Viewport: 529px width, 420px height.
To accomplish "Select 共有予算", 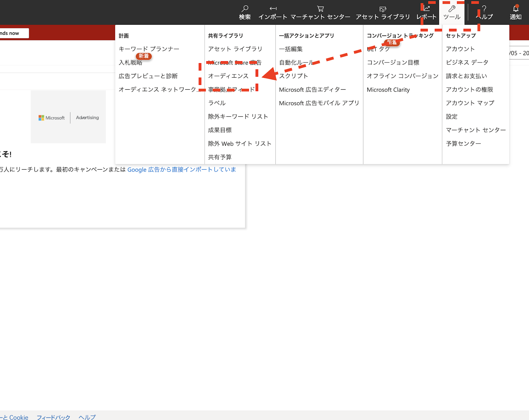I will (x=220, y=157).
